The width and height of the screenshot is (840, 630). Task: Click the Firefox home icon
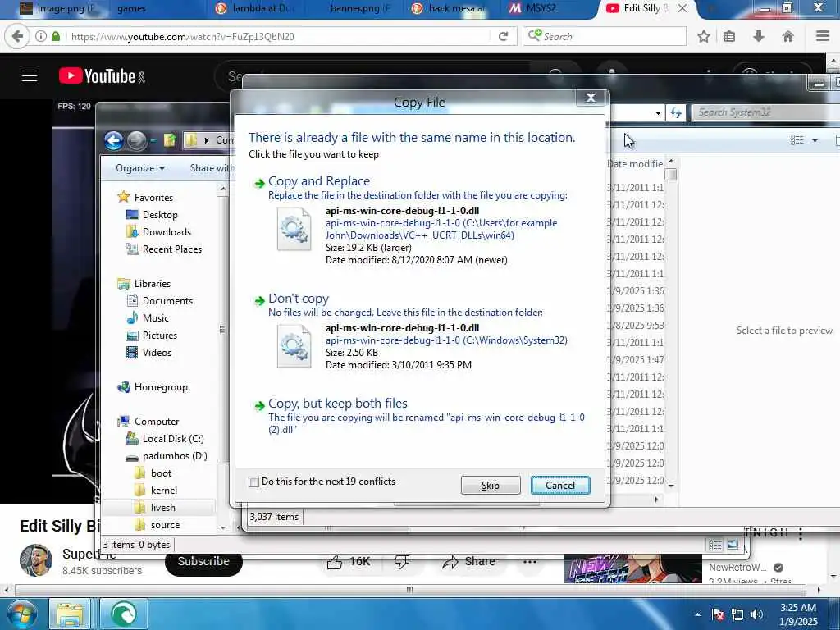pos(787,36)
